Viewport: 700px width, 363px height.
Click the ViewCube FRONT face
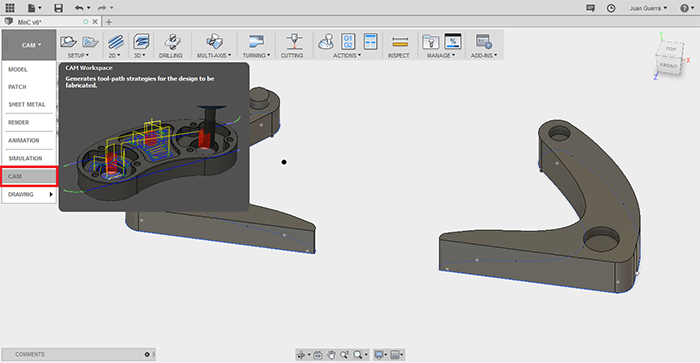click(x=668, y=66)
